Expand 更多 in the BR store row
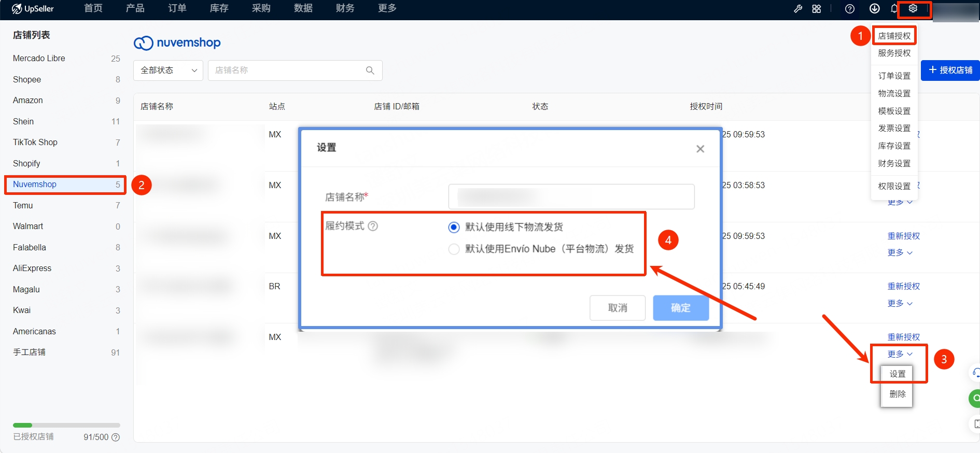The image size is (980, 453). [x=900, y=303]
